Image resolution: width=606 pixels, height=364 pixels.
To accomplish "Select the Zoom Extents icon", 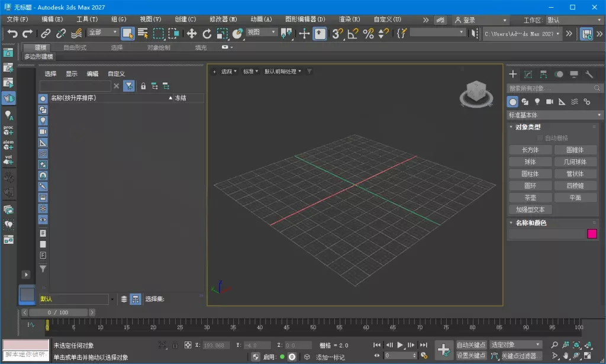I will (576, 345).
